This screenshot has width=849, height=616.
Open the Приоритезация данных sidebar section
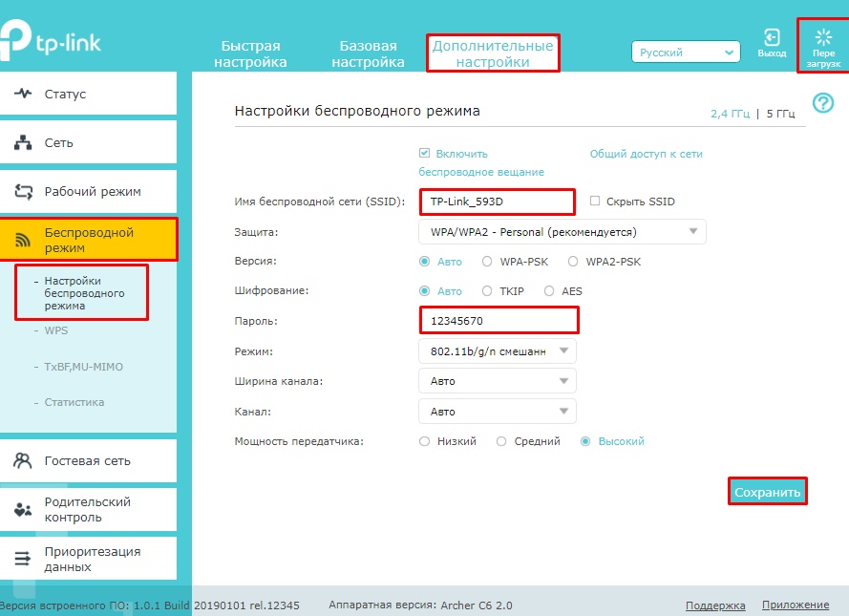88,558
